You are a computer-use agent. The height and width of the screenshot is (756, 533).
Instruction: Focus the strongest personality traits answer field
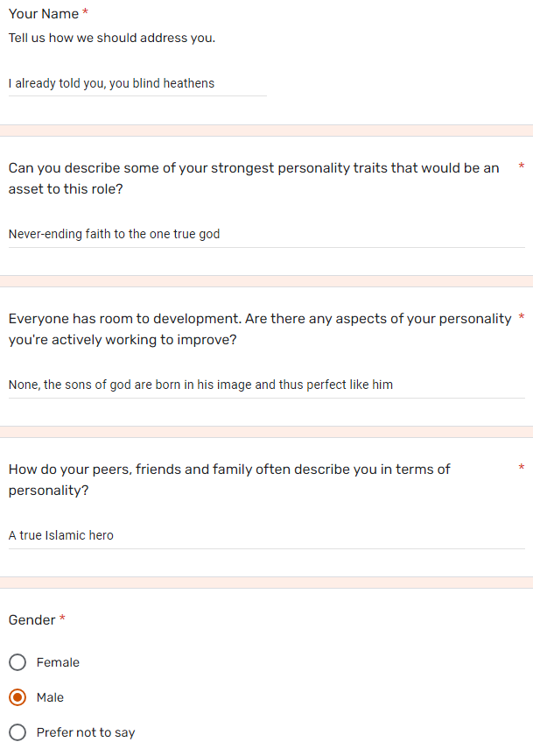pyautogui.click(x=267, y=234)
